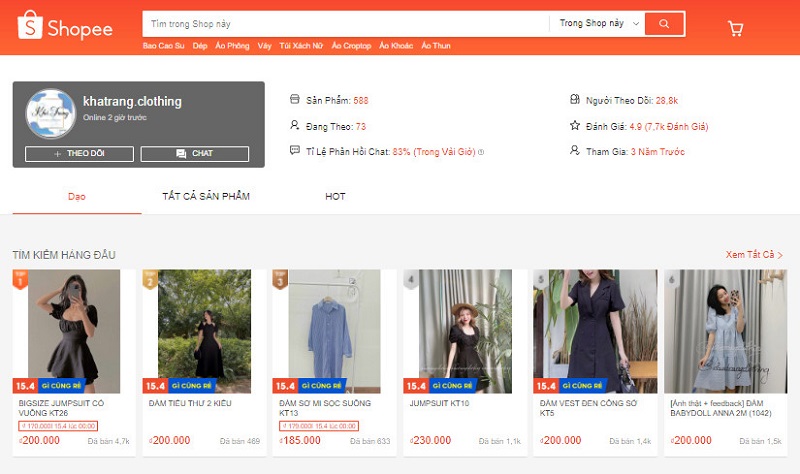
Task: Select the Dạo tab
Action: 77,196
